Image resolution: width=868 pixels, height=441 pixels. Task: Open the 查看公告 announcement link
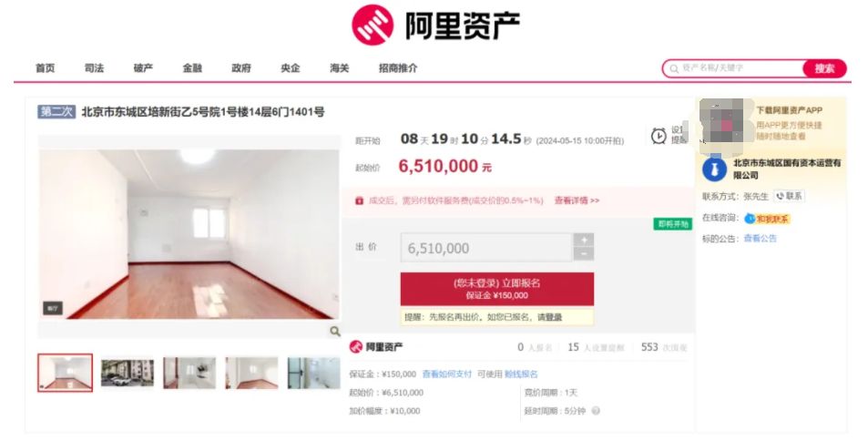pos(760,238)
